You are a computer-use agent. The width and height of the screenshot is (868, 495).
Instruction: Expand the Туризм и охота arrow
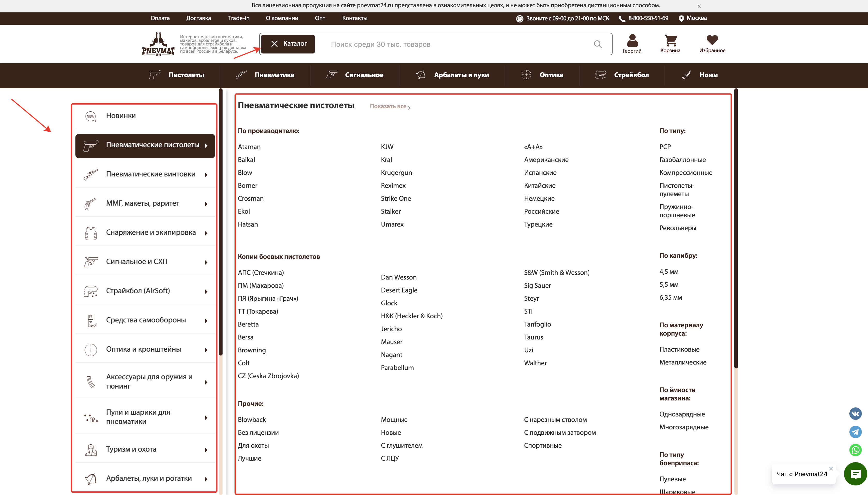[206, 450]
